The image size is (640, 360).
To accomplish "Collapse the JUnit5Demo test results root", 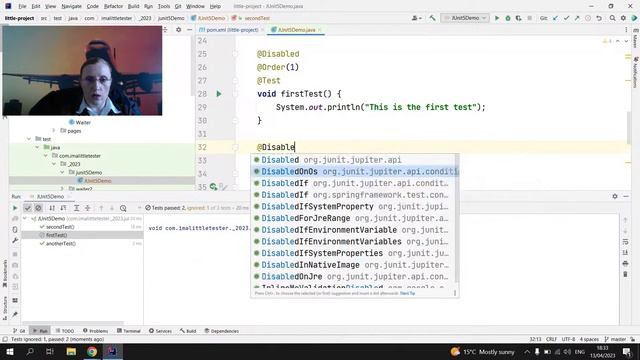I will click(x=25, y=219).
